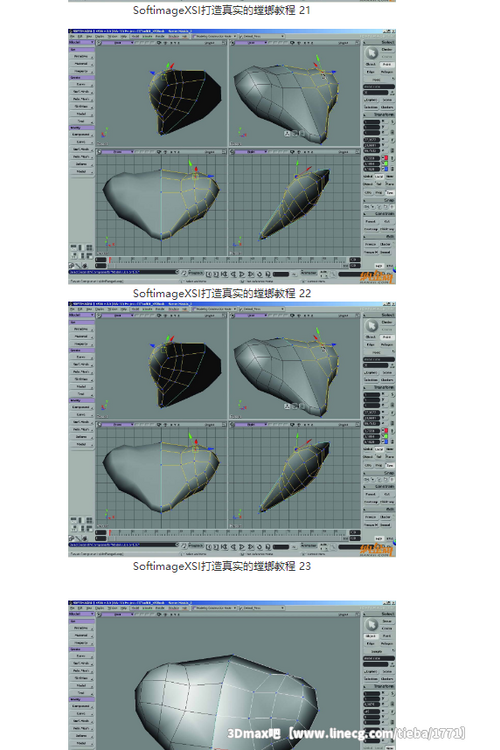The image size is (500, 750).
Task: Open the four-viewport image captioned tutorial 23
Action: coord(232,429)
